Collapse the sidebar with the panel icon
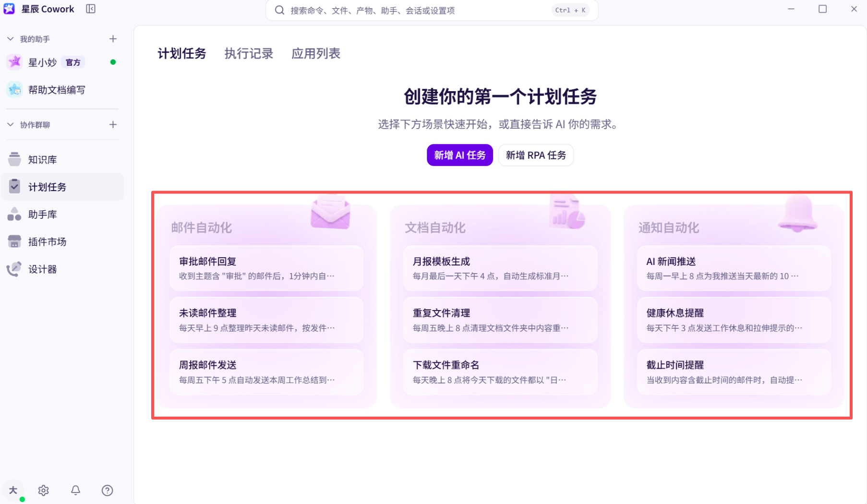 coord(91,9)
